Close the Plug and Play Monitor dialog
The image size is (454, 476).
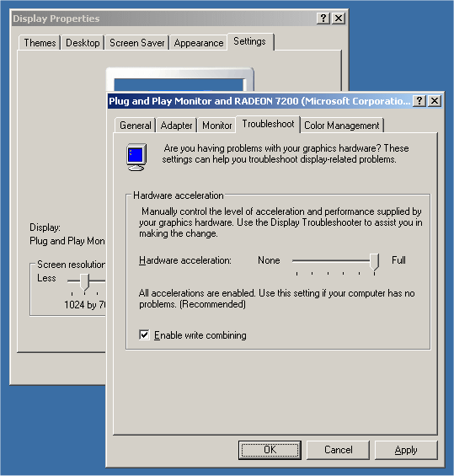(435, 101)
